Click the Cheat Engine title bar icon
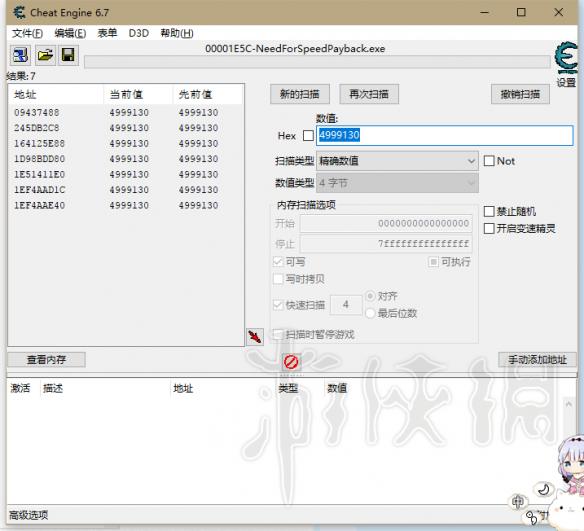Image resolution: width=584 pixels, height=531 pixels. click(x=19, y=13)
